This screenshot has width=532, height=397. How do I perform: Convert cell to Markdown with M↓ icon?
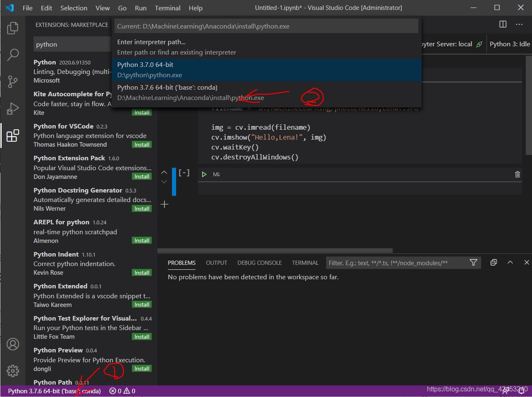pyautogui.click(x=216, y=174)
